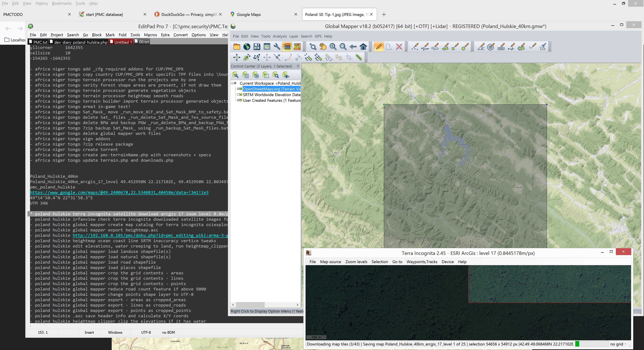Click the Insert mode status bar indicator
644x350 pixels.
click(89, 332)
